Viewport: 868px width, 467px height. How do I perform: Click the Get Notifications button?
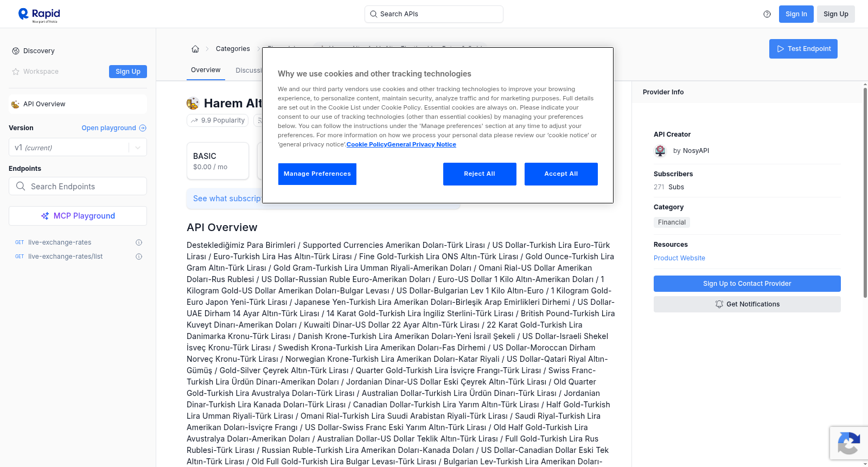point(747,304)
